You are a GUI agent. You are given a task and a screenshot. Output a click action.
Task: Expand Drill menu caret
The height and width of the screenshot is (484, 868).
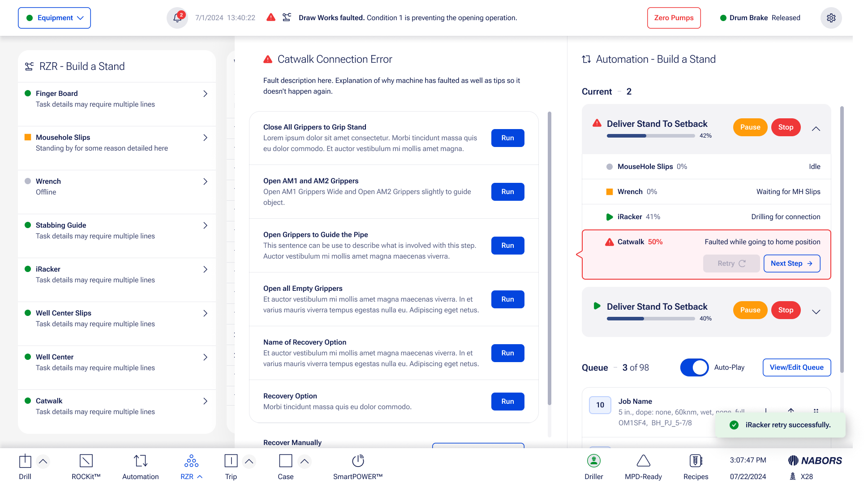[x=43, y=461]
